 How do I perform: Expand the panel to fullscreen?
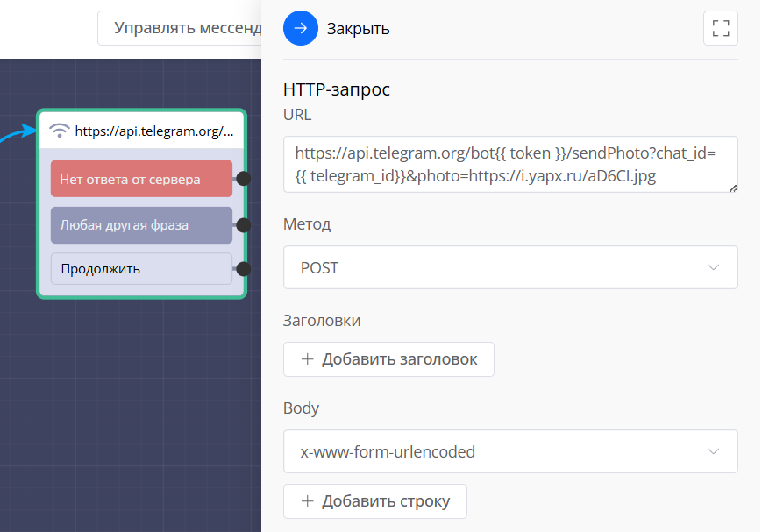pos(720,28)
